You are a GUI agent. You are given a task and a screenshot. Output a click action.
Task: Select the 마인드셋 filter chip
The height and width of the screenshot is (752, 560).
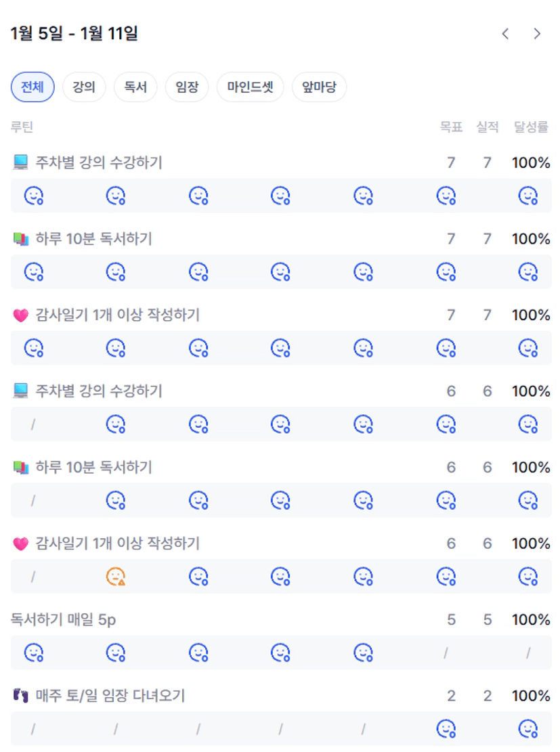point(251,87)
